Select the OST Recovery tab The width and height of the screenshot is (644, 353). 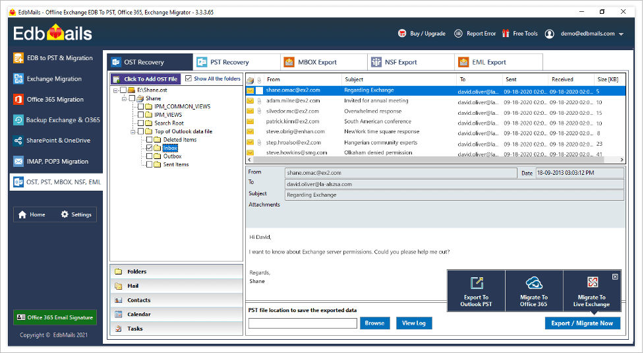pos(150,62)
